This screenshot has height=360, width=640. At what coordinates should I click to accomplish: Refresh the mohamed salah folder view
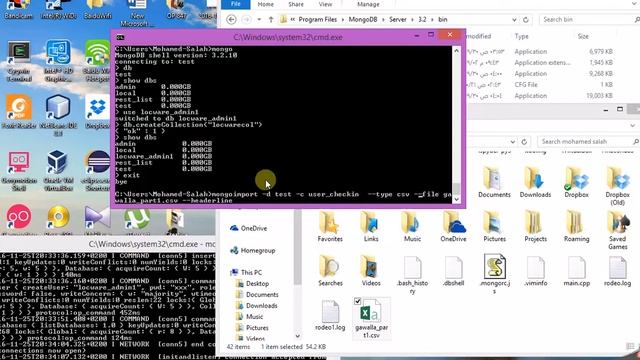click(524, 142)
